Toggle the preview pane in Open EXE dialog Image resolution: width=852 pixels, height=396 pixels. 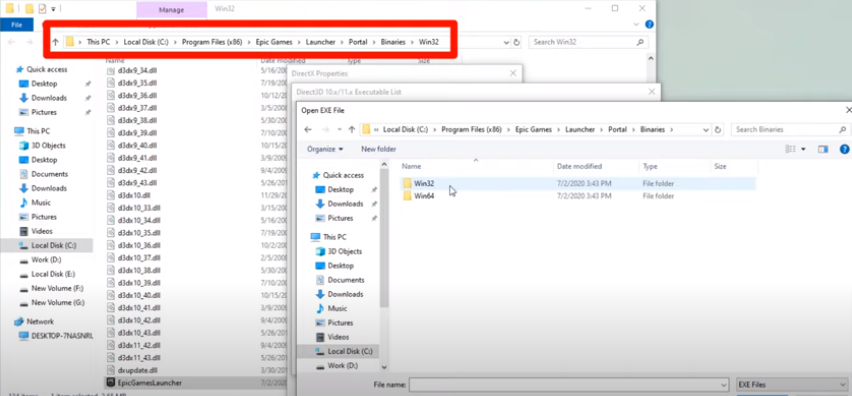point(823,149)
